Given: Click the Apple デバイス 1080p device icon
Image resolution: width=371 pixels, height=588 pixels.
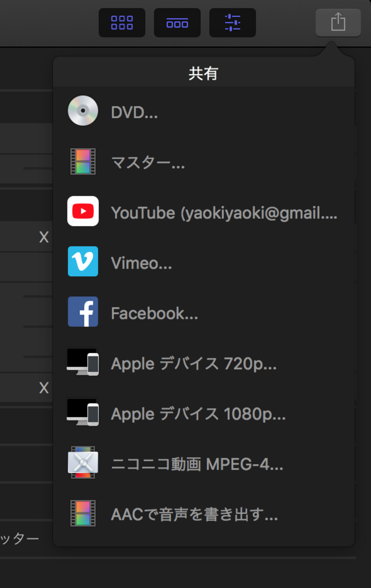Looking at the screenshot, I should (x=83, y=412).
